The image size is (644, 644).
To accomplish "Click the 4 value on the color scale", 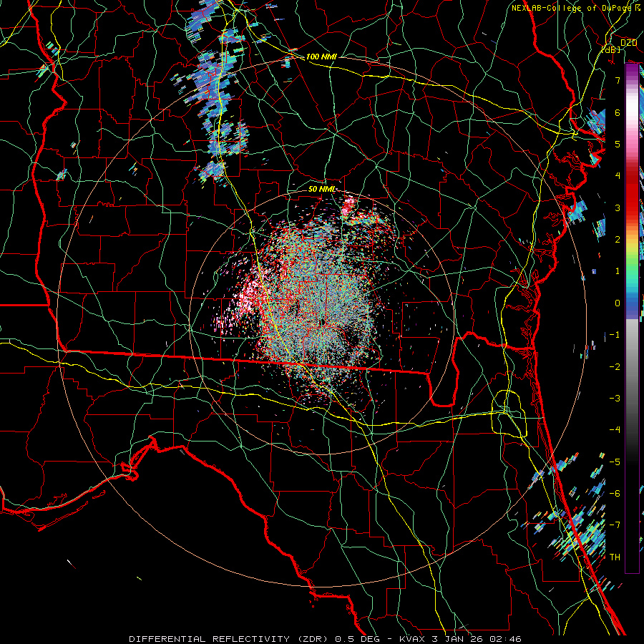I will tap(618, 176).
